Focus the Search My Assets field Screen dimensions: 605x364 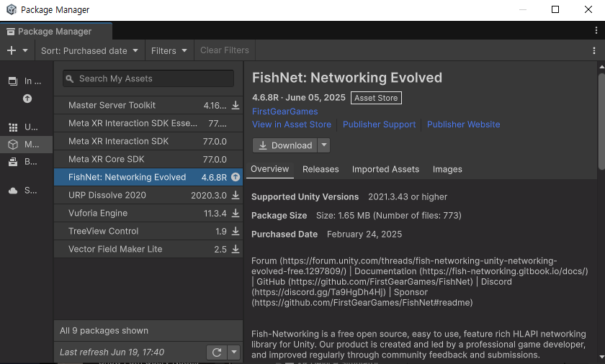click(148, 78)
